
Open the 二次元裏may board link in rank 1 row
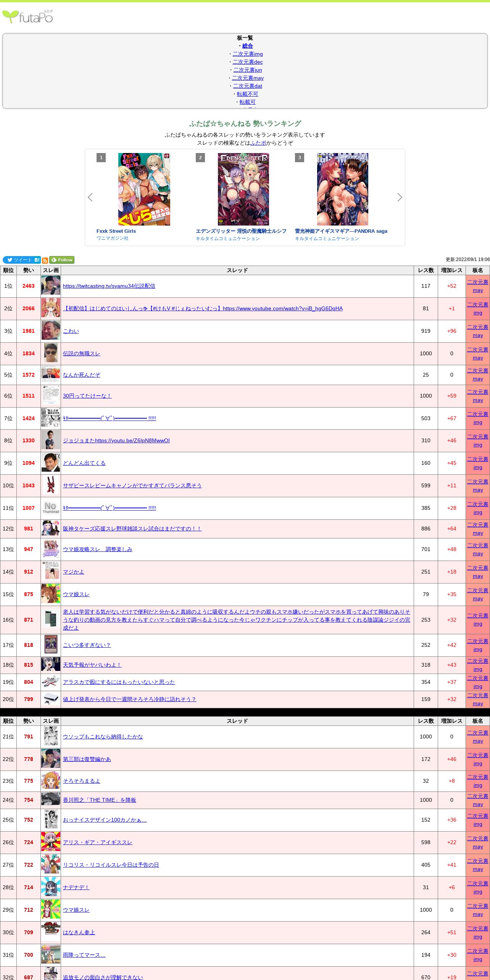click(x=478, y=286)
